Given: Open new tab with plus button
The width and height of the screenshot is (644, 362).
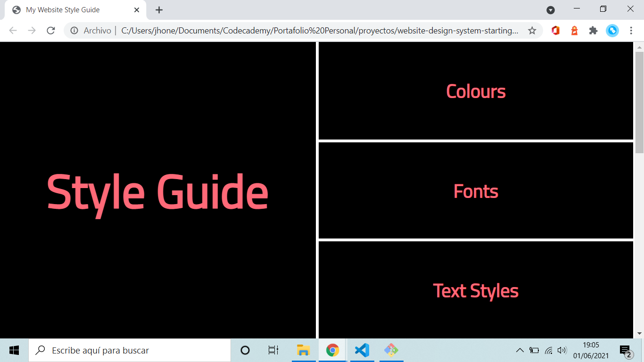Looking at the screenshot, I should tap(159, 10).
